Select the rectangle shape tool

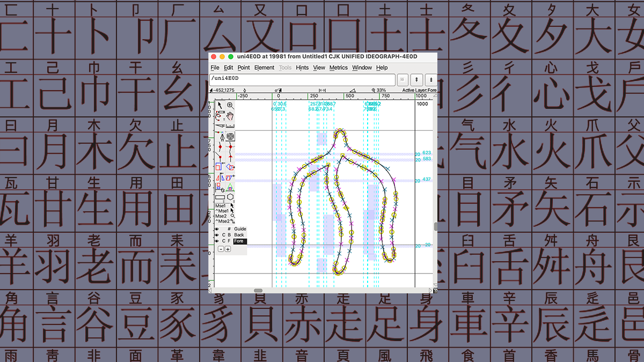click(220, 197)
